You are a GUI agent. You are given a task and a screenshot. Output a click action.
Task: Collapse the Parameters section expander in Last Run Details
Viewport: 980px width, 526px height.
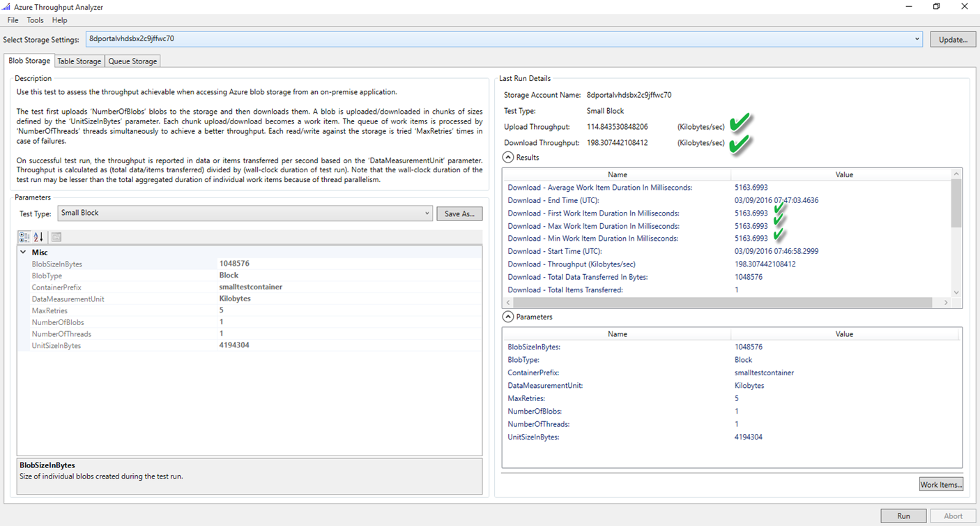coord(508,317)
